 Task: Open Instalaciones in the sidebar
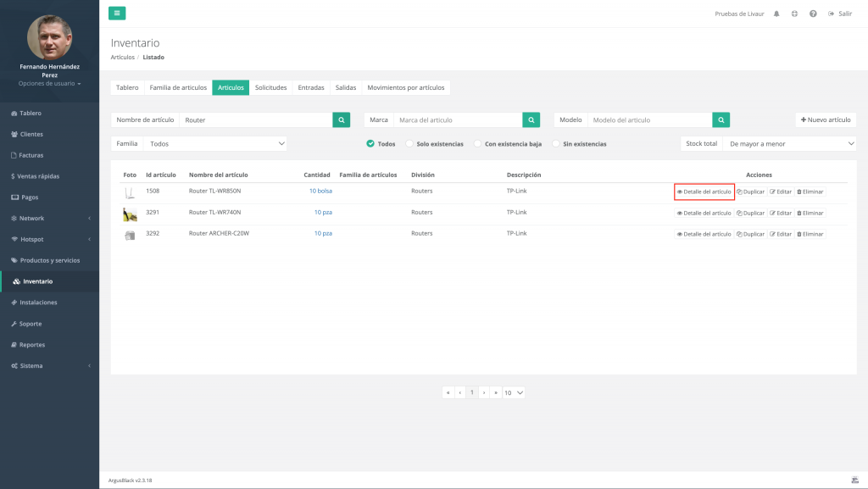point(50,303)
